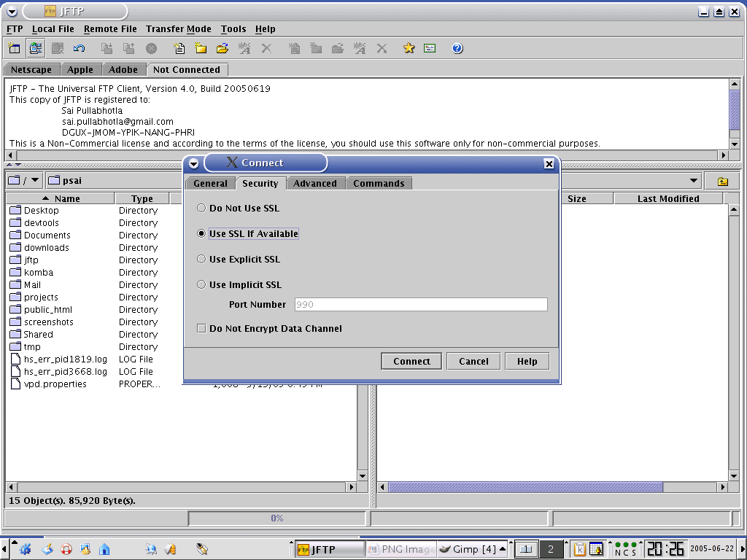Click the greyed-out new remote file icon
747x560 pixels.
point(295,48)
